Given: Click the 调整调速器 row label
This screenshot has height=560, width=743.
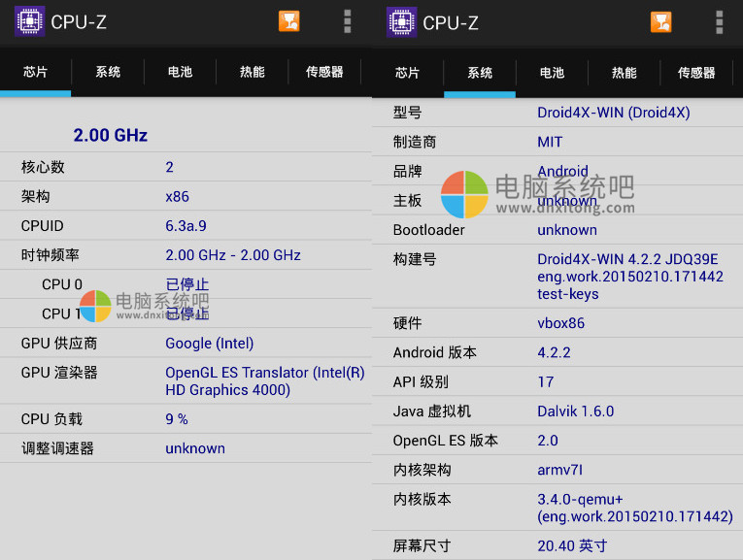Looking at the screenshot, I should coord(57,448).
